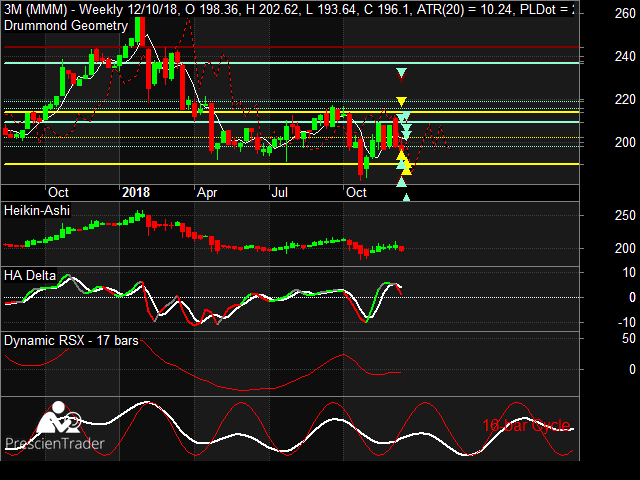Image resolution: width=640 pixels, height=480 pixels.
Task: Click the dark red resistance line above 240
Action: click(x=291, y=47)
